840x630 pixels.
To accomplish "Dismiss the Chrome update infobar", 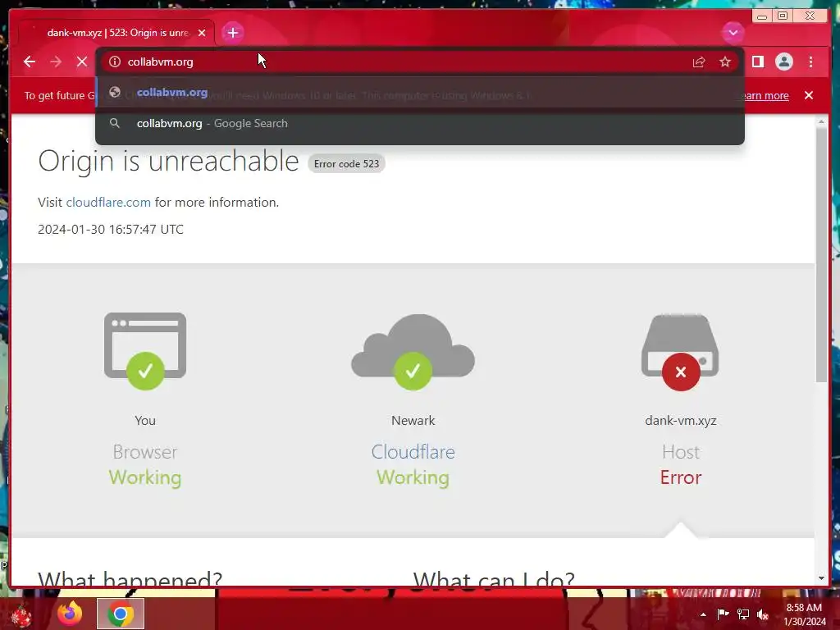I will point(809,95).
